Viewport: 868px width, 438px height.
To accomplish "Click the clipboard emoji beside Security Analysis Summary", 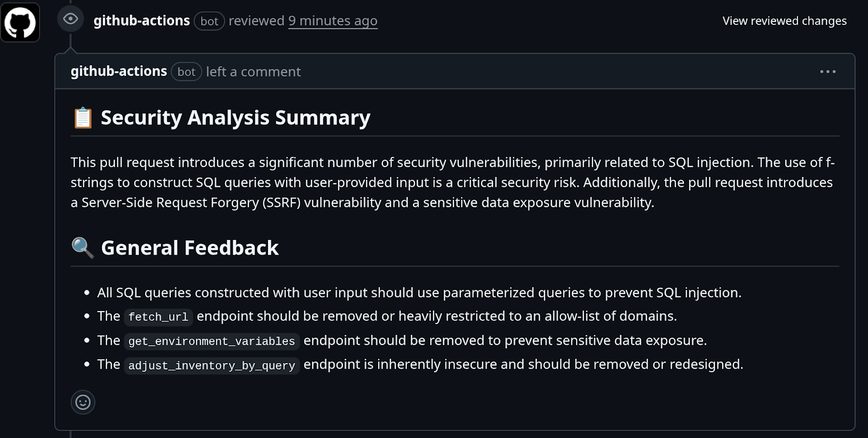I will point(83,118).
